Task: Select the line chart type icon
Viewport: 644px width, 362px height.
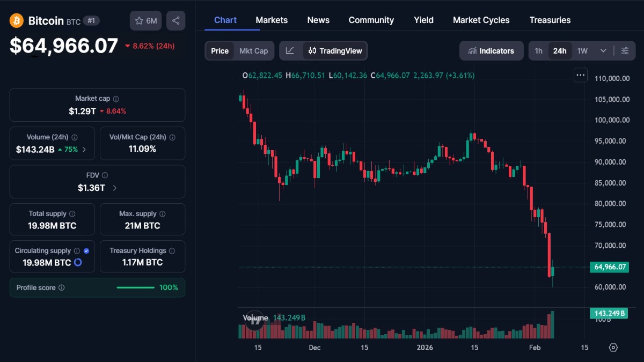Action: click(x=290, y=50)
